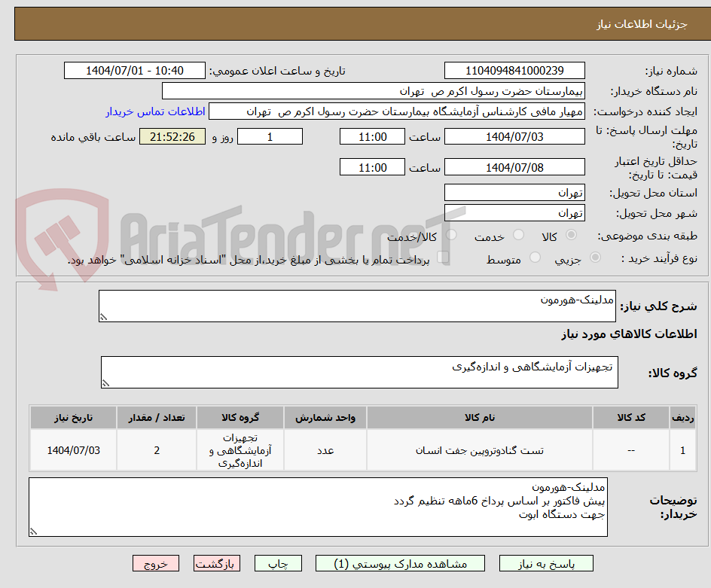Open مشاهده مدارک پیوستی attachments
The height and width of the screenshot is (588, 711).
pos(400,563)
